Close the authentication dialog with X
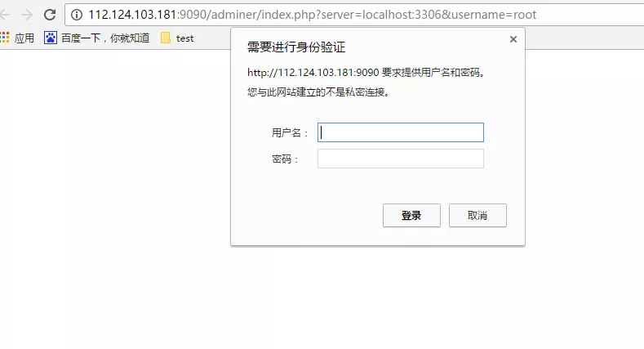 pos(513,39)
